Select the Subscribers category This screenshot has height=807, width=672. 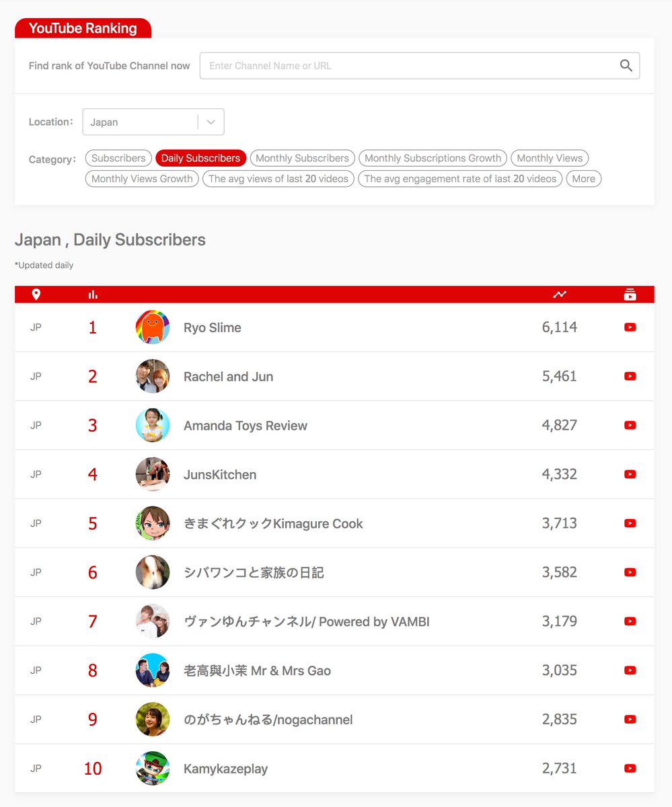[118, 158]
